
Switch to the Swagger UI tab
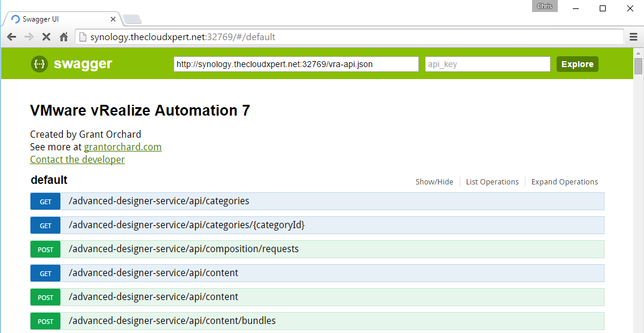click(60, 19)
